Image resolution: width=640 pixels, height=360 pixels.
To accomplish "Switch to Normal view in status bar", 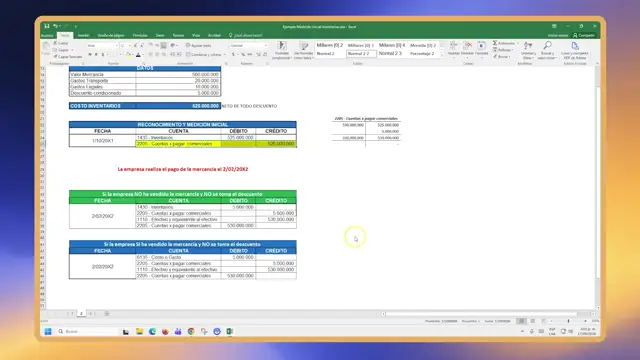I will [x=521, y=321].
